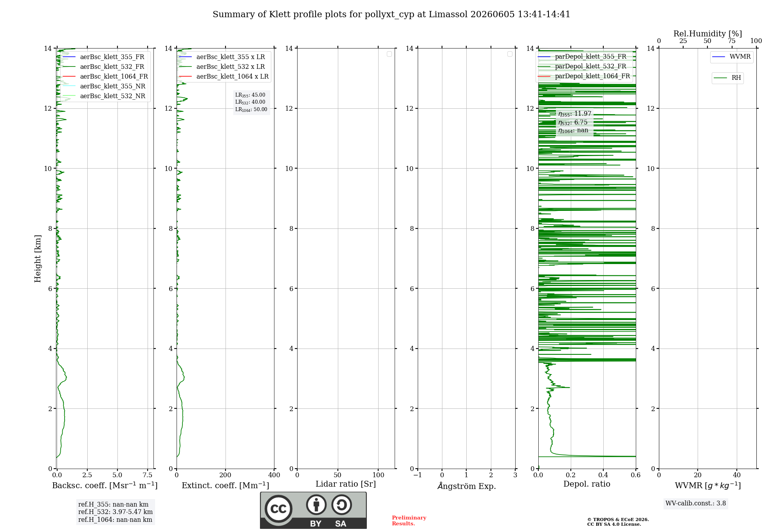Select legend entry aerBsc_klett_355_FR
This screenshot has width=783, height=532.
(112, 57)
